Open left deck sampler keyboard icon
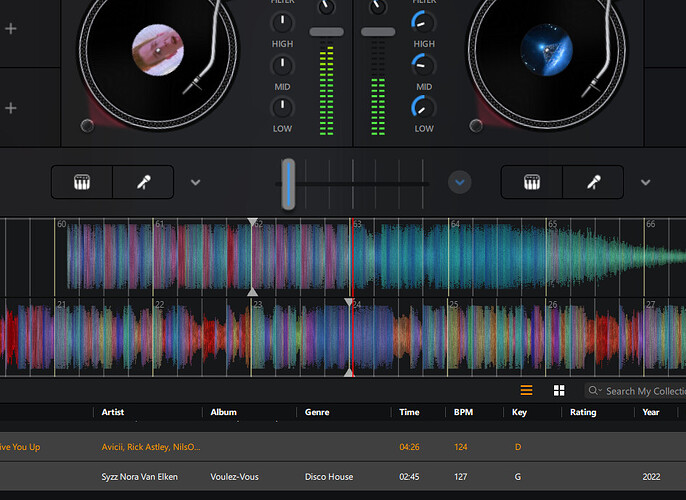 pyautogui.click(x=82, y=182)
